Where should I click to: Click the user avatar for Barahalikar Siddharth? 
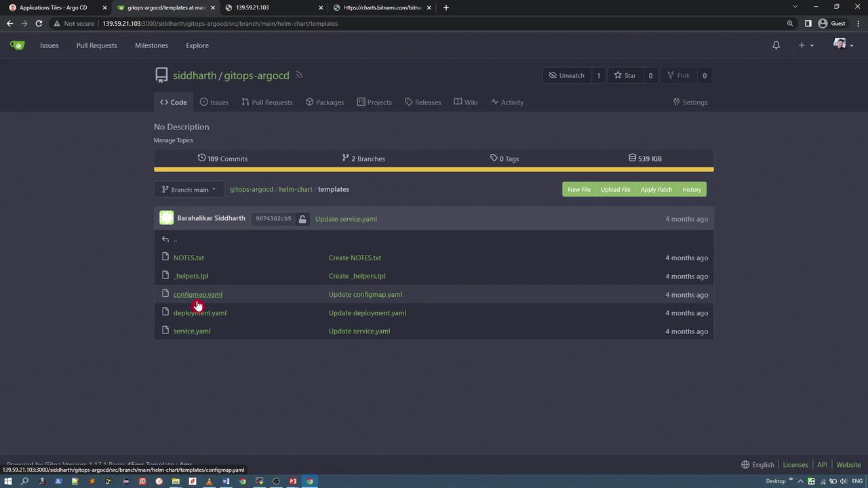click(166, 218)
